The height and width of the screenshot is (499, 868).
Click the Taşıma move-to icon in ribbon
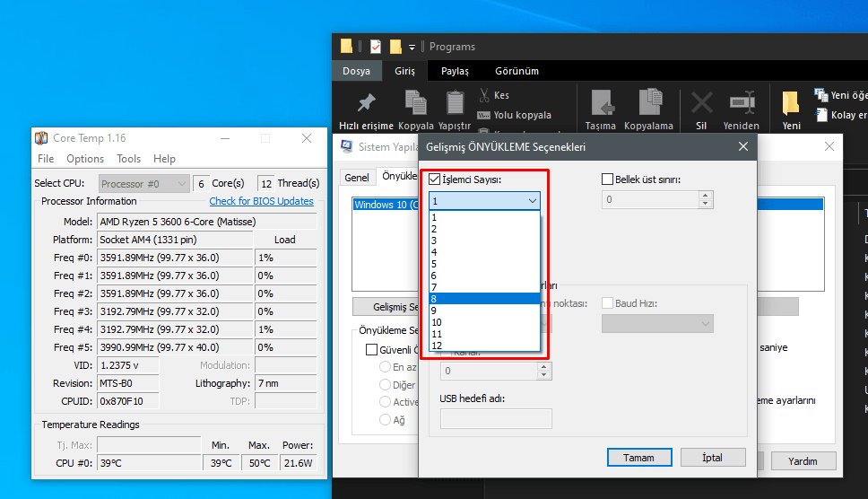(601, 102)
